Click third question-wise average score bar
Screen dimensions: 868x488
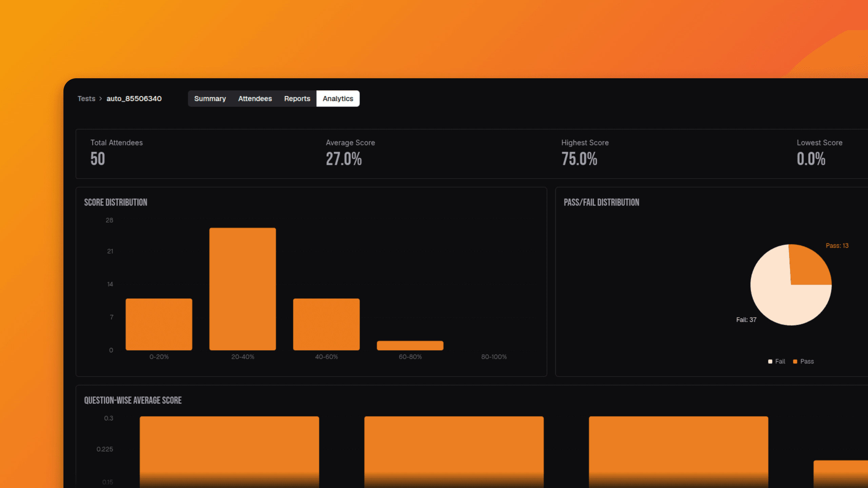point(678,452)
